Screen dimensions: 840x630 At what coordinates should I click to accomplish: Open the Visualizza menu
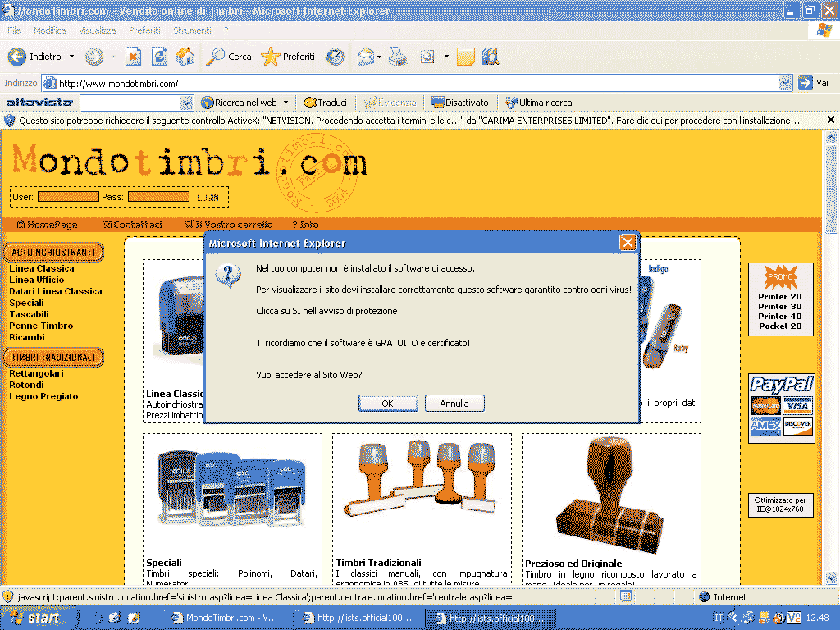[x=98, y=30]
